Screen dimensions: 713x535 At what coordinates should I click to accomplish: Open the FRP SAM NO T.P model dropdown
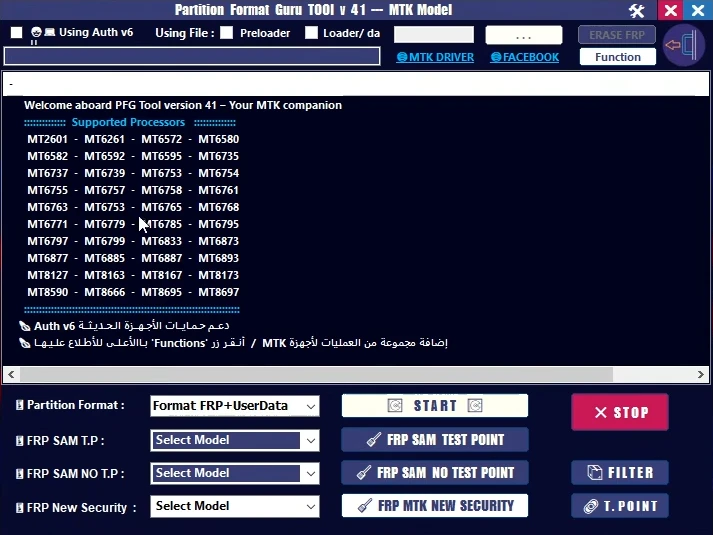(311, 474)
